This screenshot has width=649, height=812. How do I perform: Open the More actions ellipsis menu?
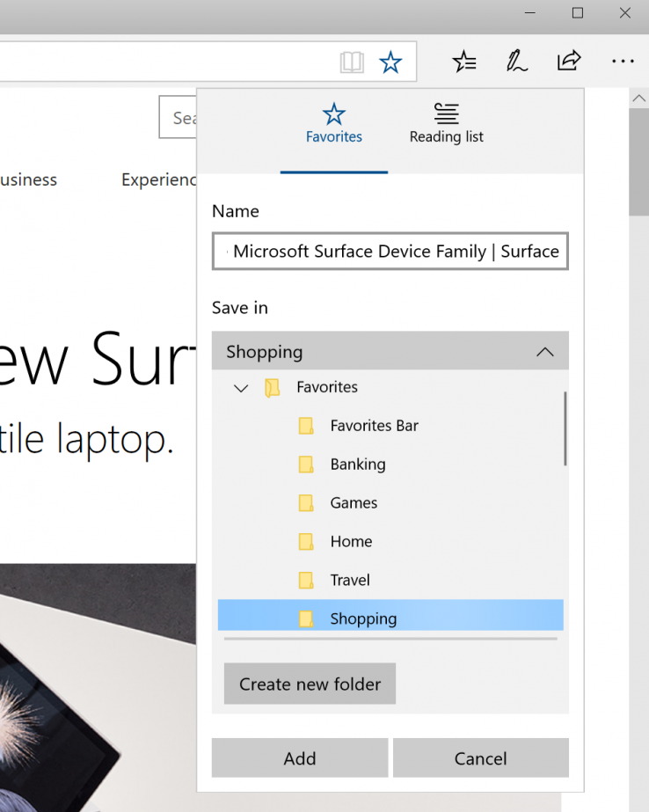622,61
